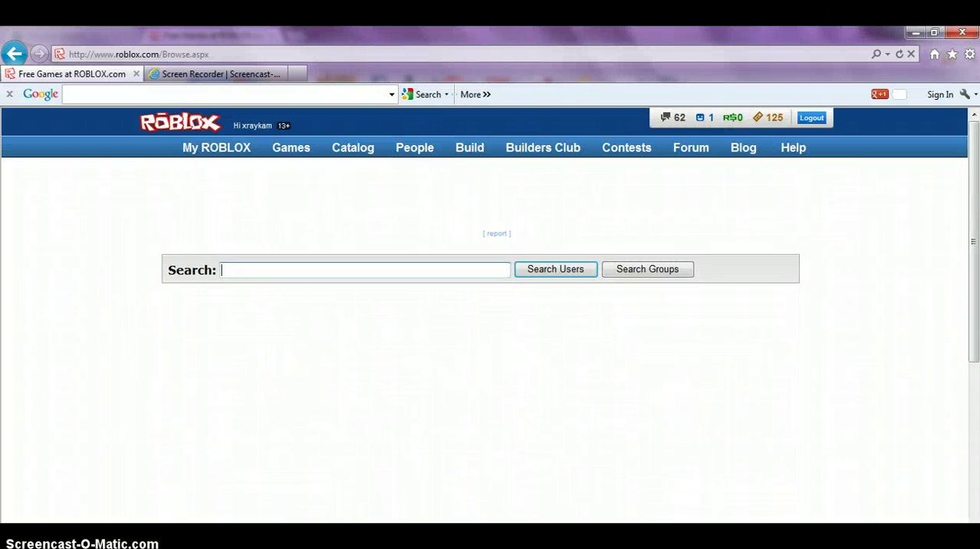Click the browser back arrow button
This screenshot has width=980, height=549.
tap(14, 54)
